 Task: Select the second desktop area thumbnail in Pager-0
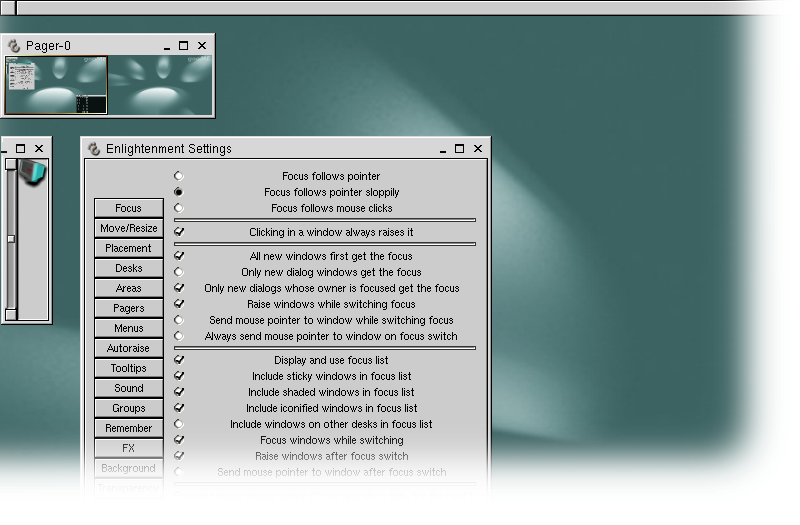point(160,85)
